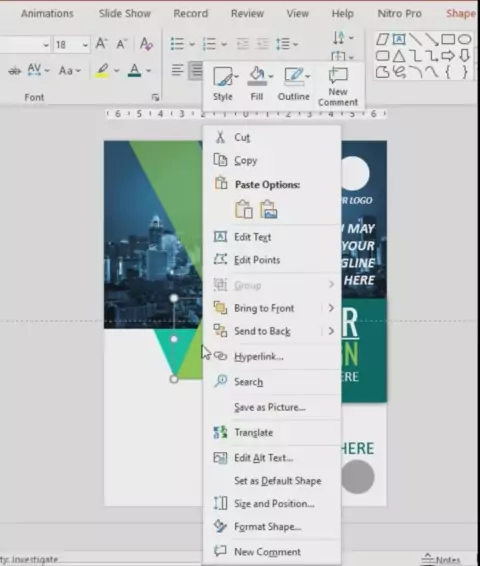Click New Comment in the mini toolbar

click(x=338, y=87)
